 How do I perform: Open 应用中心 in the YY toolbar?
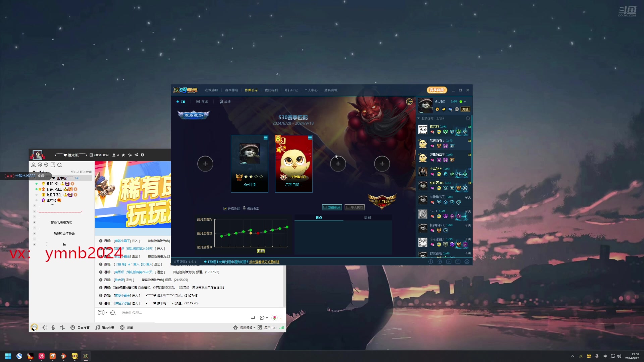pyautogui.click(x=267, y=327)
